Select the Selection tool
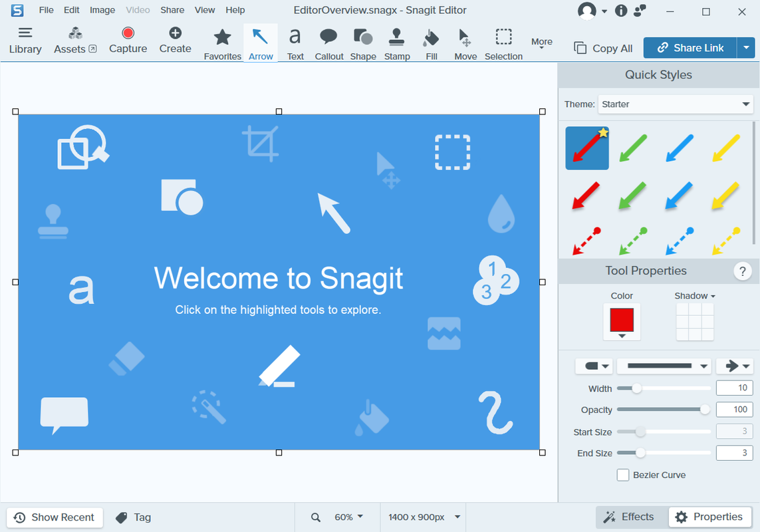This screenshot has height=532, width=760. tap(503, 44)
